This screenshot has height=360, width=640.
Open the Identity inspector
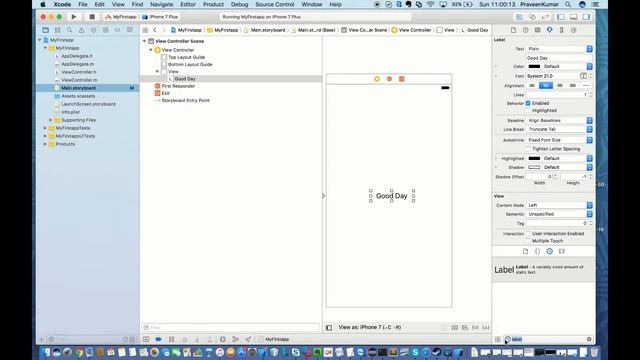click(538, 30)
